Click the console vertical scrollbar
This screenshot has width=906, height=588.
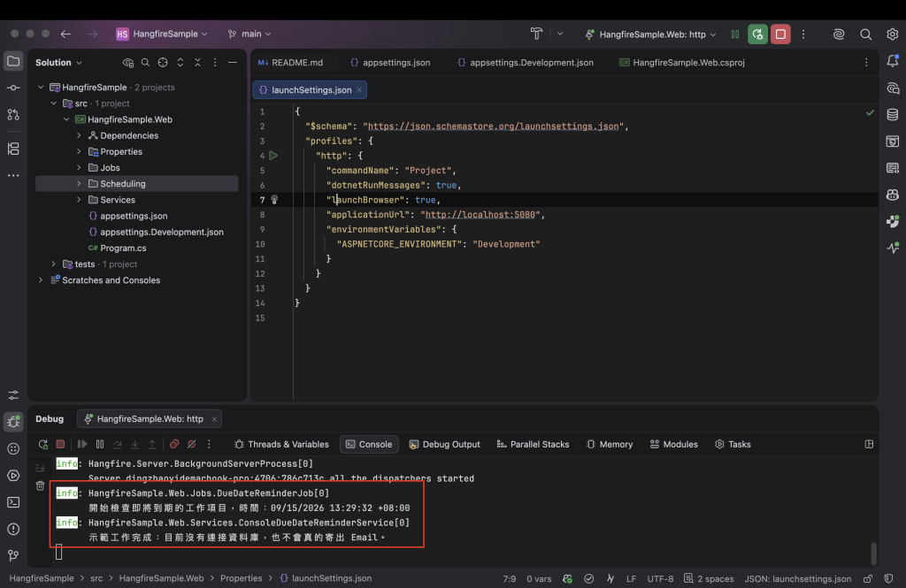point(873,554)
